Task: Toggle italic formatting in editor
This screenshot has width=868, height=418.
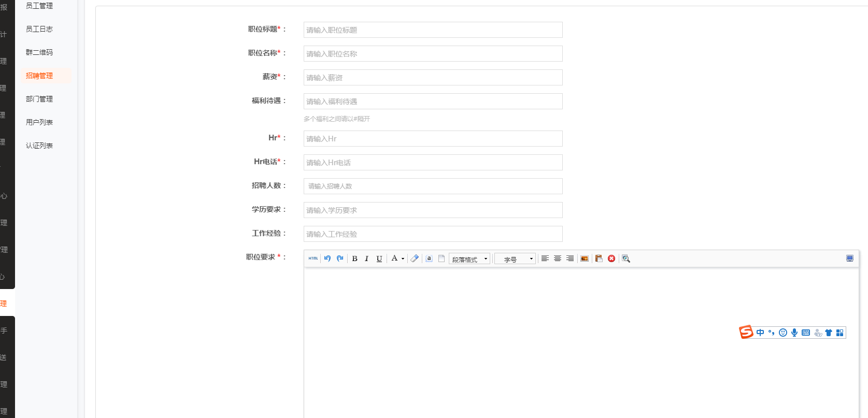Action: click(367, 258)
